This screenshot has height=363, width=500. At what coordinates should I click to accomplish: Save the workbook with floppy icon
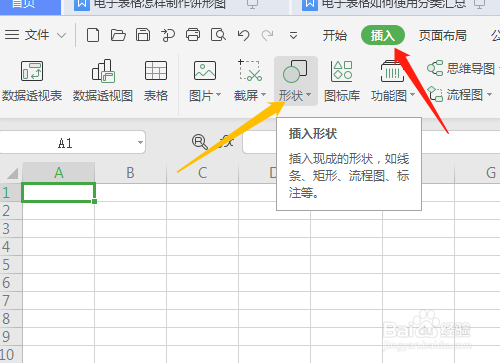[143, 35]
